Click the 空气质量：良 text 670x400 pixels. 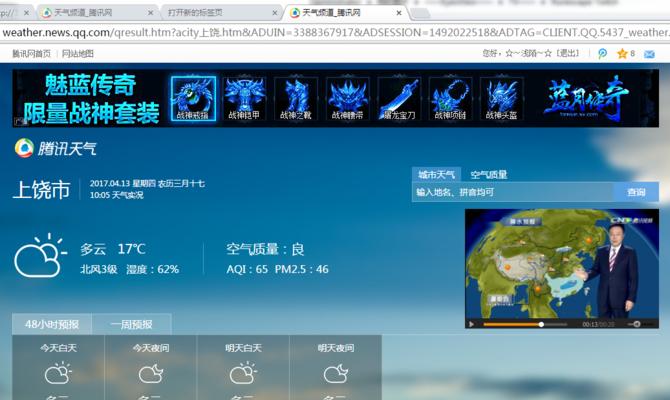point(265,249)
